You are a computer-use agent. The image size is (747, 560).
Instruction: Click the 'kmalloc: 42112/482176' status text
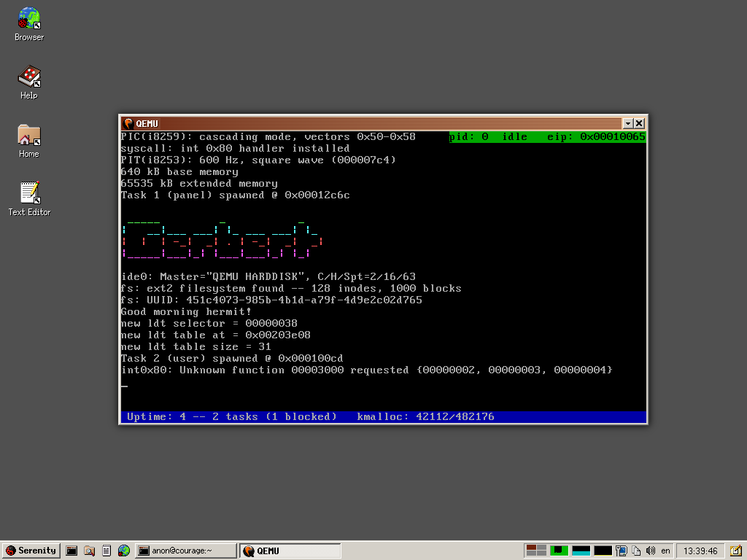tap(425, 416)
